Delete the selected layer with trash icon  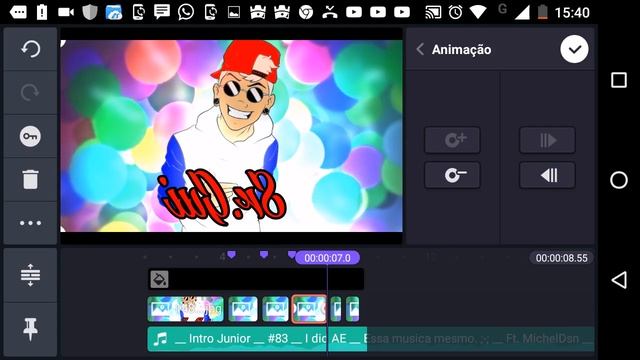pyautogui.click(x=30, y=180)
